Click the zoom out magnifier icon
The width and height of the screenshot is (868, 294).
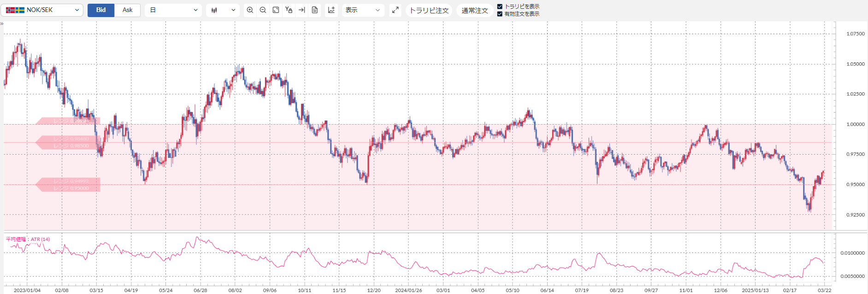tap(263, 10)
